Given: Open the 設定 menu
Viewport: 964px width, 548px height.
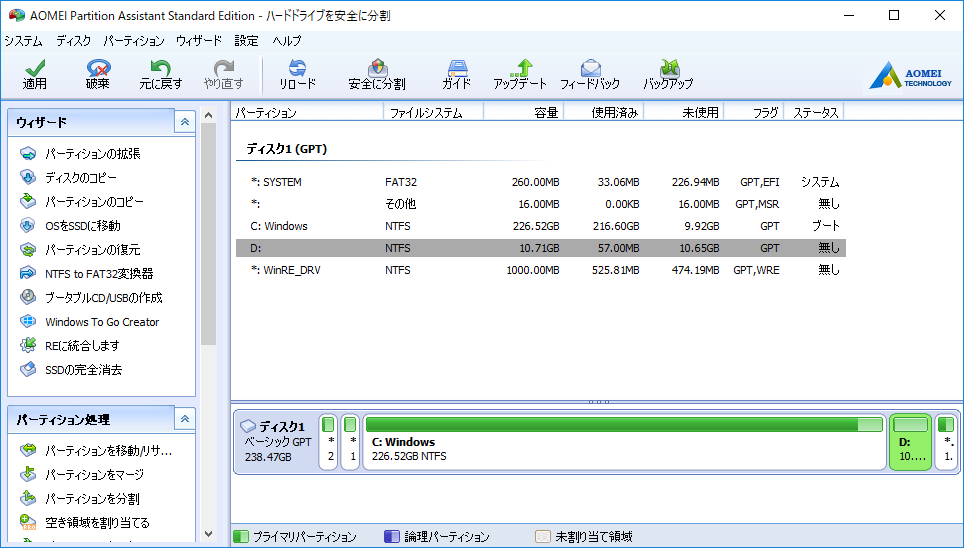Looking at the screenshot, I should point(247,41).
